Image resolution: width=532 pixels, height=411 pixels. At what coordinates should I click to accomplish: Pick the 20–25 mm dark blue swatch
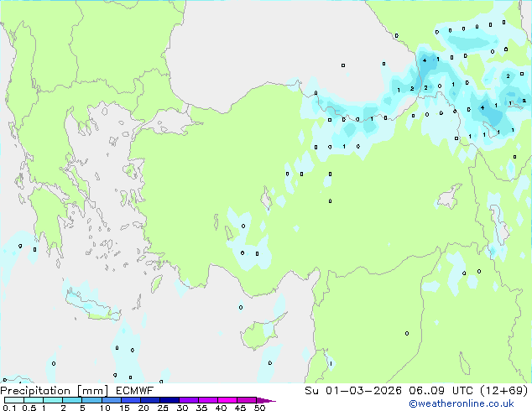tap(150, 400)
